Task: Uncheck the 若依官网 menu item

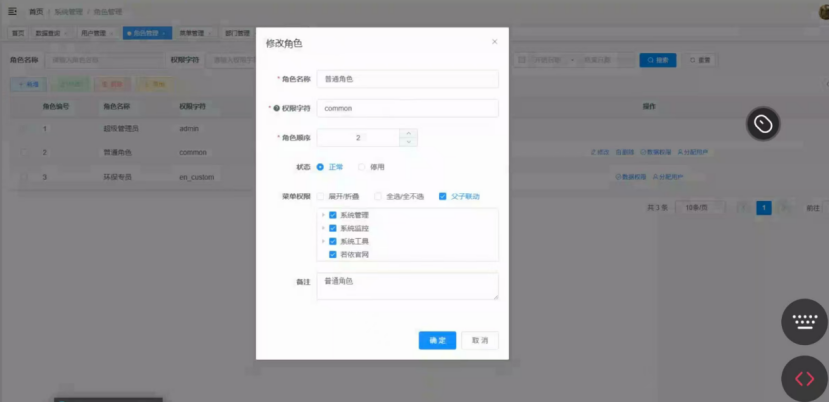Action: coord(333,254)
